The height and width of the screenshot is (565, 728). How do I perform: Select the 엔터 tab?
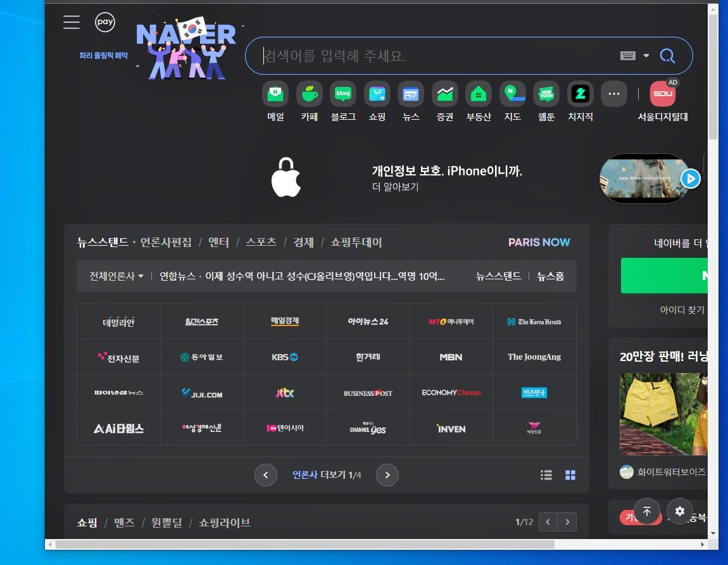218,242
